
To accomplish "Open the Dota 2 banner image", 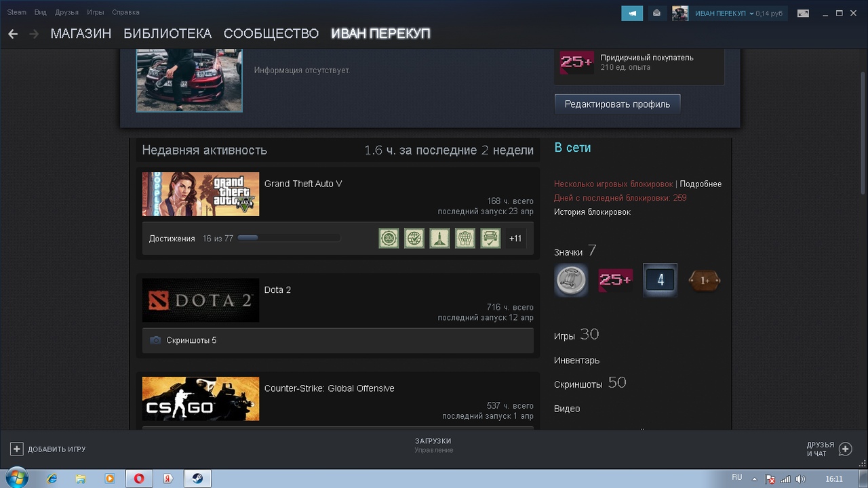I will (x=201, y=300).
